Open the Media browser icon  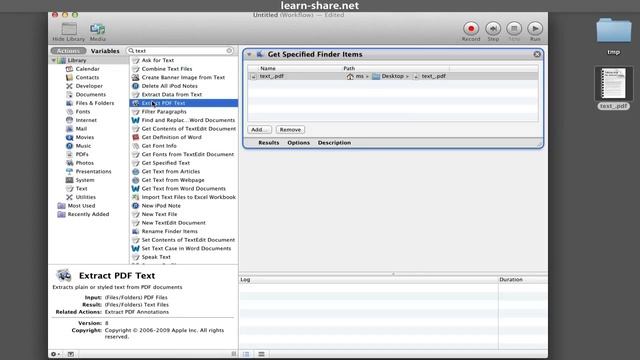(x=98, y=29)
